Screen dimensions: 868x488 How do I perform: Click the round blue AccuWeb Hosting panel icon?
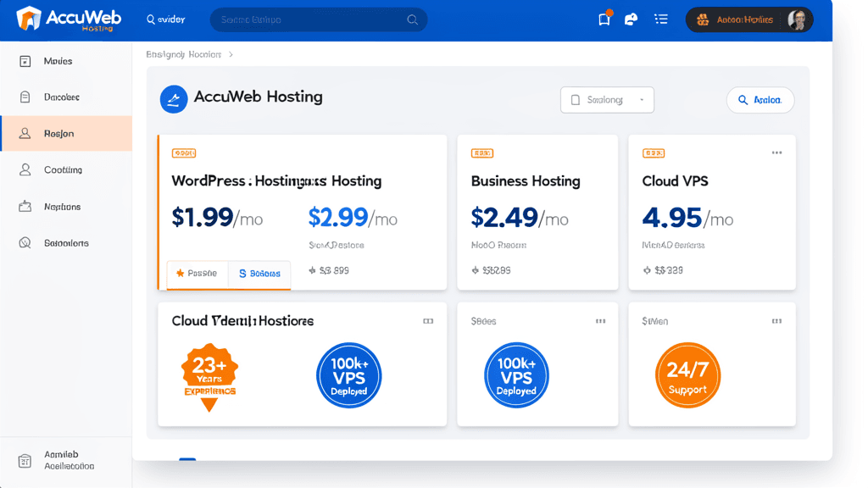[174, 99]
